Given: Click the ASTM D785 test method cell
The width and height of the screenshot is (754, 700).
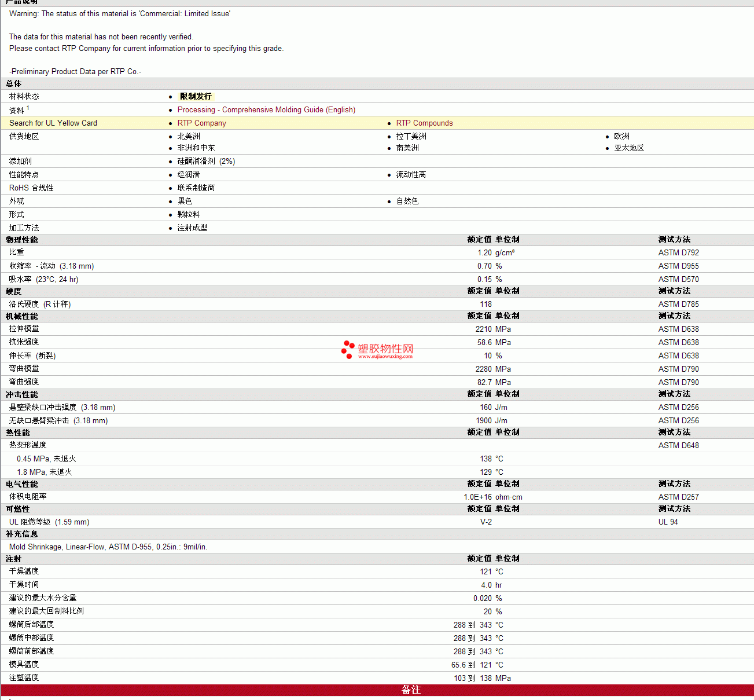Looking at the screenshot, I should (x=678, y=305).
